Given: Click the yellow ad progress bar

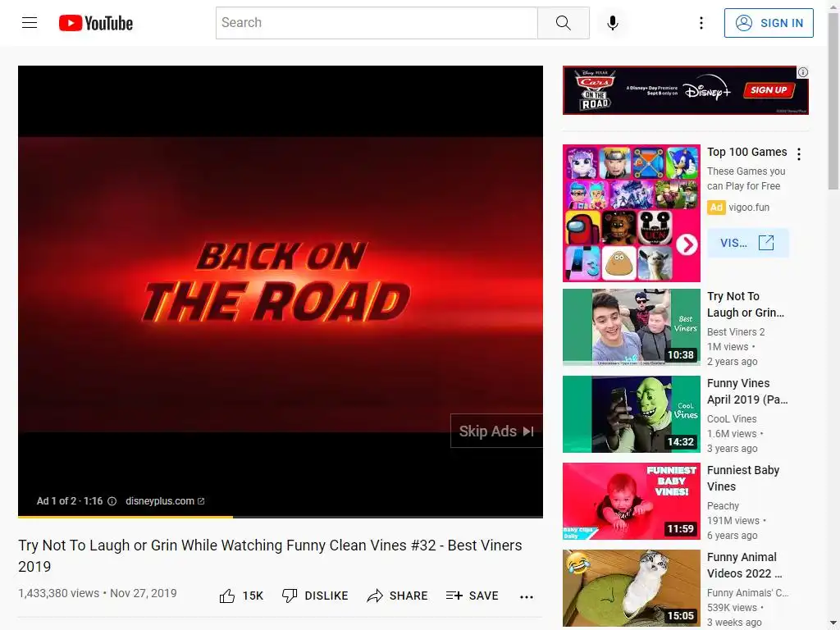Looking at the screenshot, I should click(x=126, y=517).
